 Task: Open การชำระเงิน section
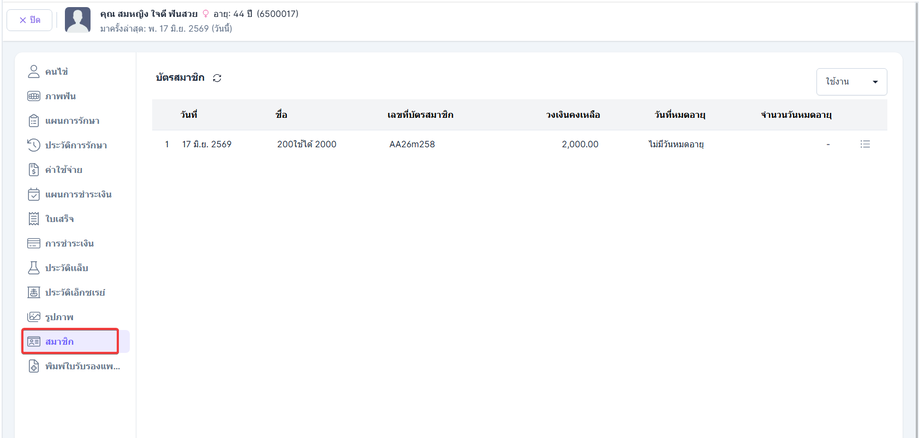click(x=75, y=243)
